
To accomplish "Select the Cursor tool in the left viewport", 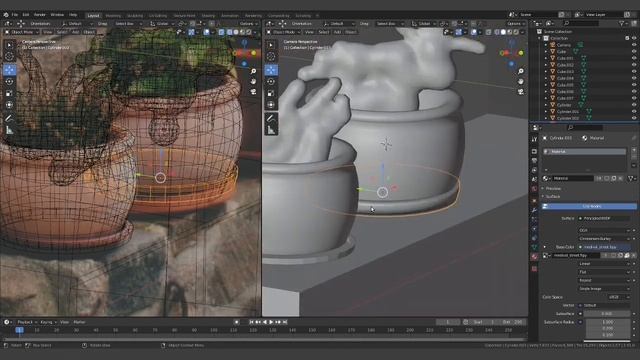I will click(9, 56).
